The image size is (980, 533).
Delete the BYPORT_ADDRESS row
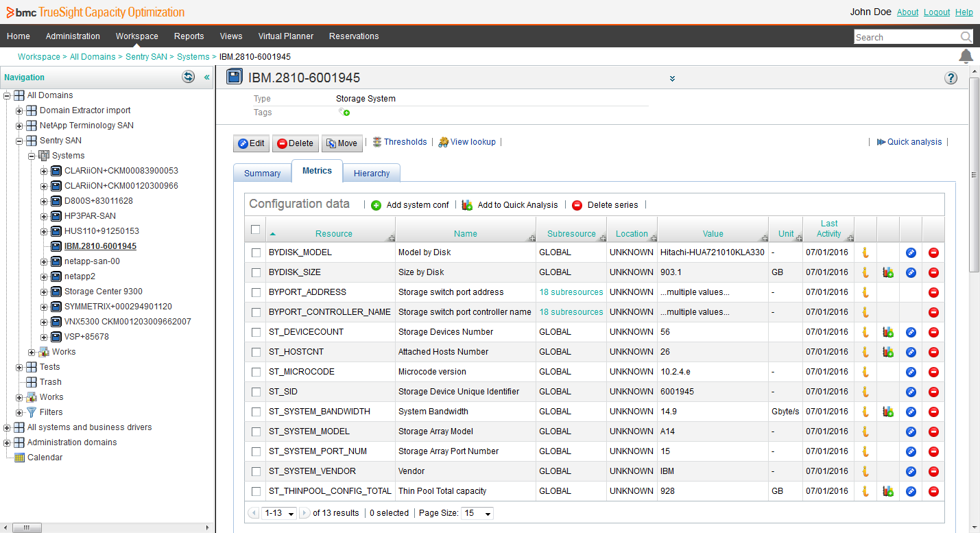(x=933, y=292)
